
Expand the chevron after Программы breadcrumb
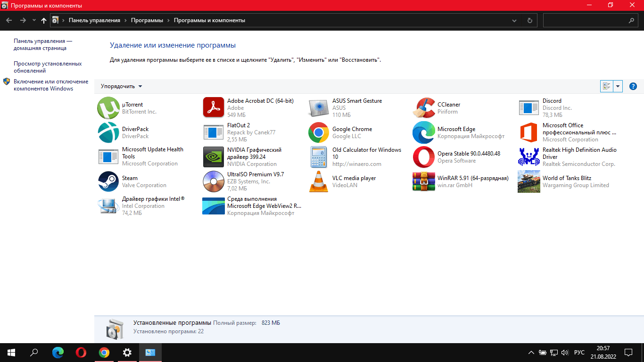(x=169, y=20)
